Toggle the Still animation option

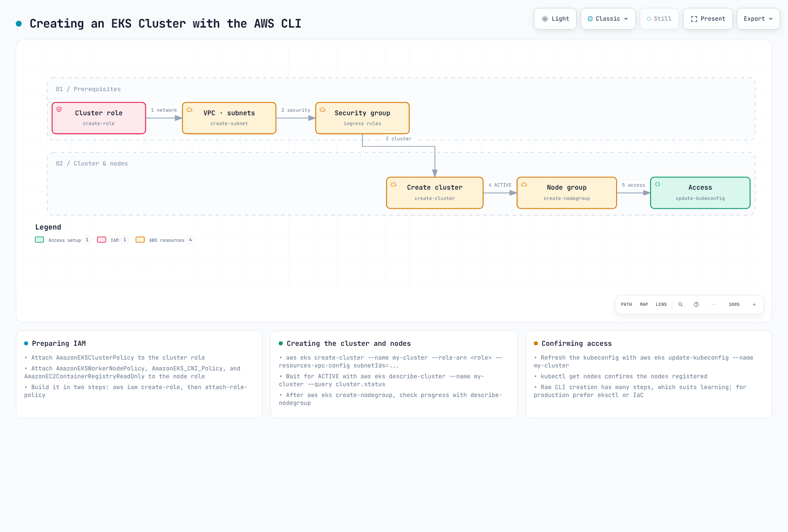(x=659, y=19)
